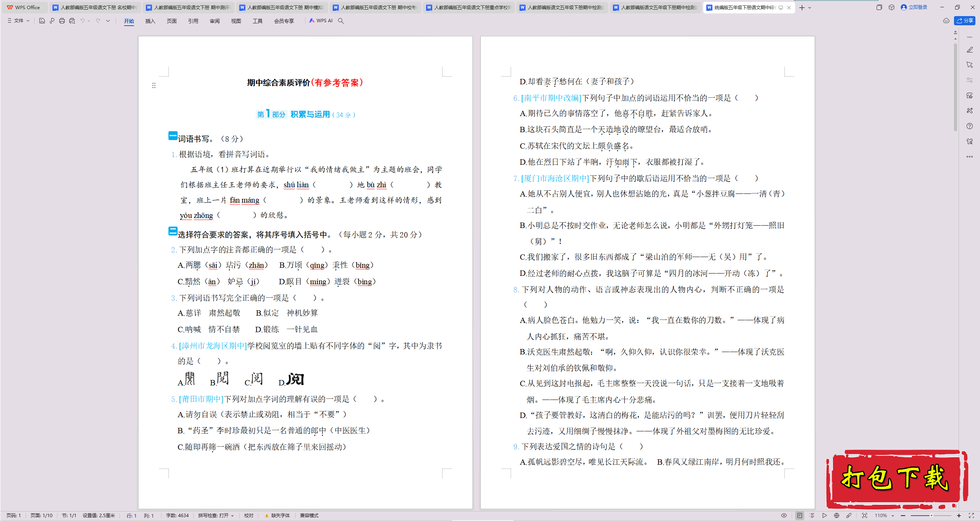The height and width of the screenshot is (521, 980).
Task: Click the search magnifier next to WPS AI
Action: click(341, 21)
